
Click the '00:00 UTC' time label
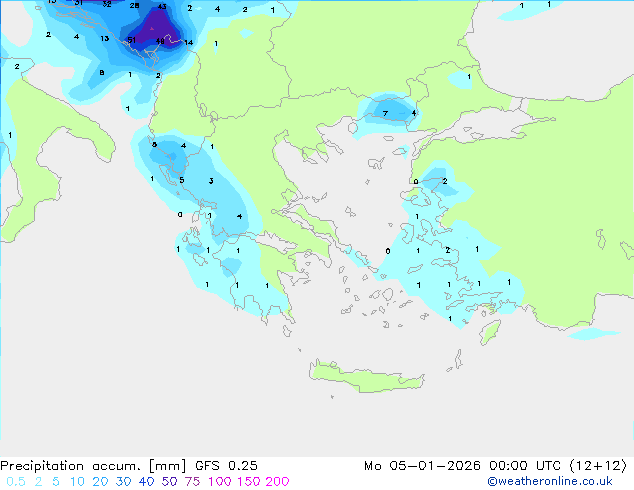(x=524, y=466)
